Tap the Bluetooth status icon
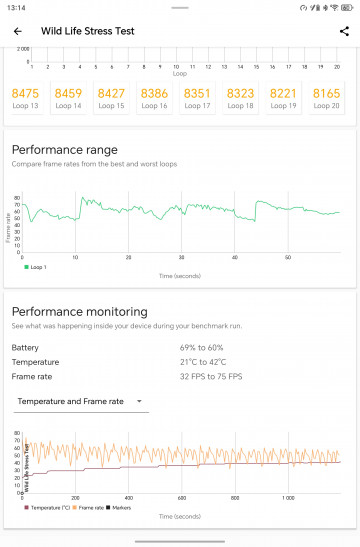Viewport: 360px width, 547px height. tap(326, 8)
